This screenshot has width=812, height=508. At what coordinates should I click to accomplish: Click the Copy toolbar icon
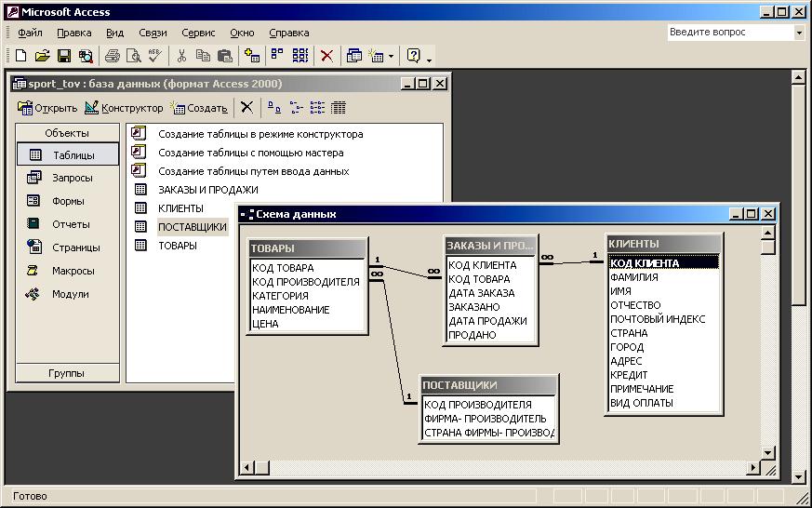pyautogui.click(x=203, y=56)
